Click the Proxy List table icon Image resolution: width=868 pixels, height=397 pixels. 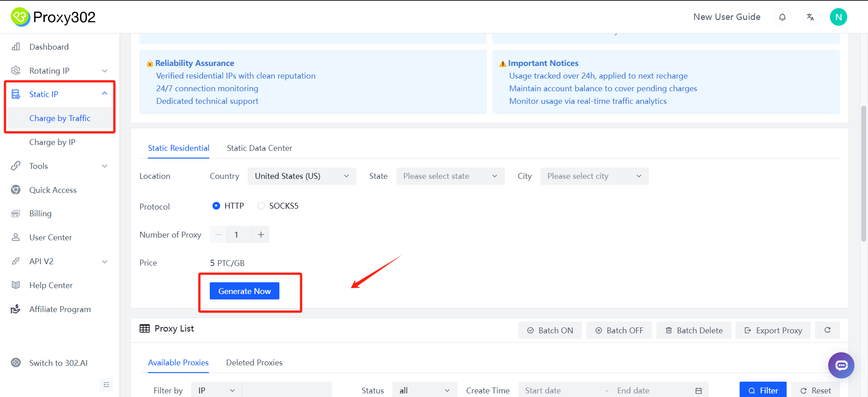pos(145,328)
